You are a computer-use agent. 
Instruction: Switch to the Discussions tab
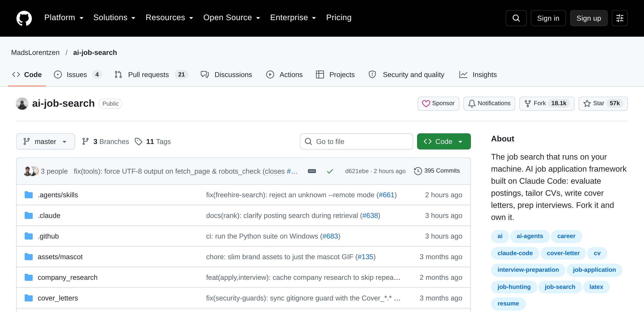pos(226,74)
